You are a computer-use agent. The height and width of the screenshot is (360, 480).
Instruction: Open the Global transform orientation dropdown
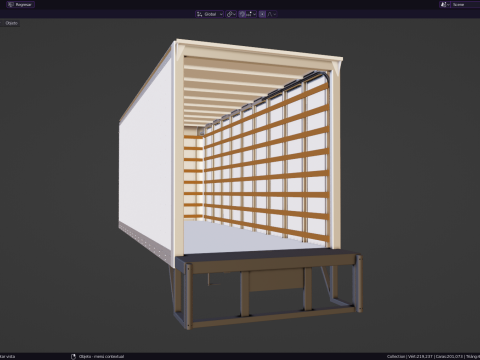click(209, 14)
